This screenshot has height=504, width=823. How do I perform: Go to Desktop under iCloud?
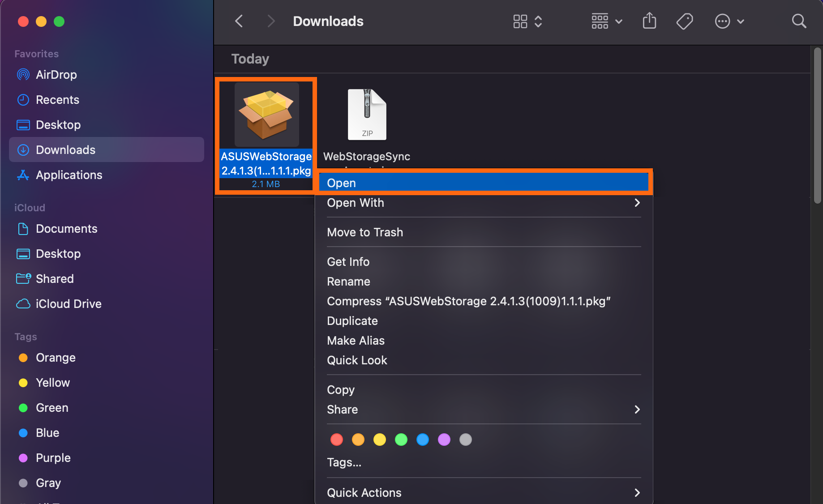107,254
